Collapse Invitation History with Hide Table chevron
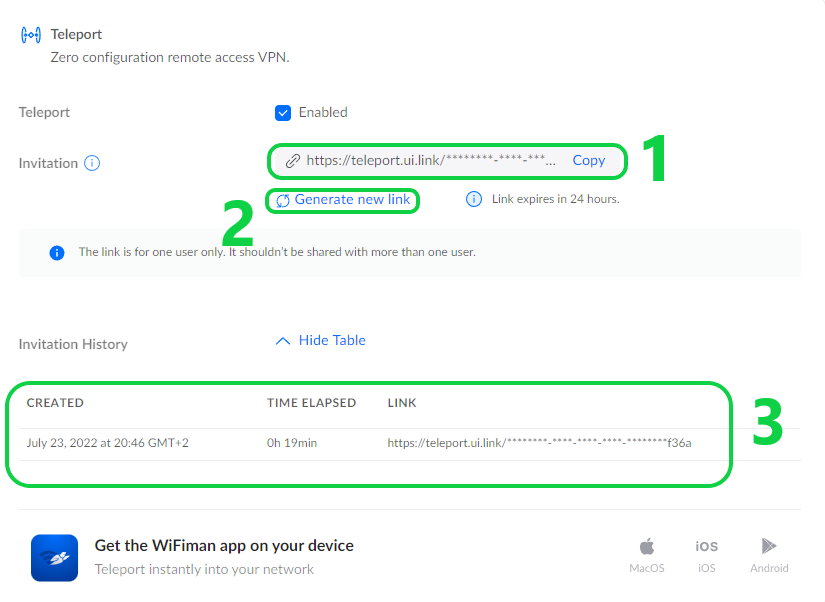 click(283, 341)
